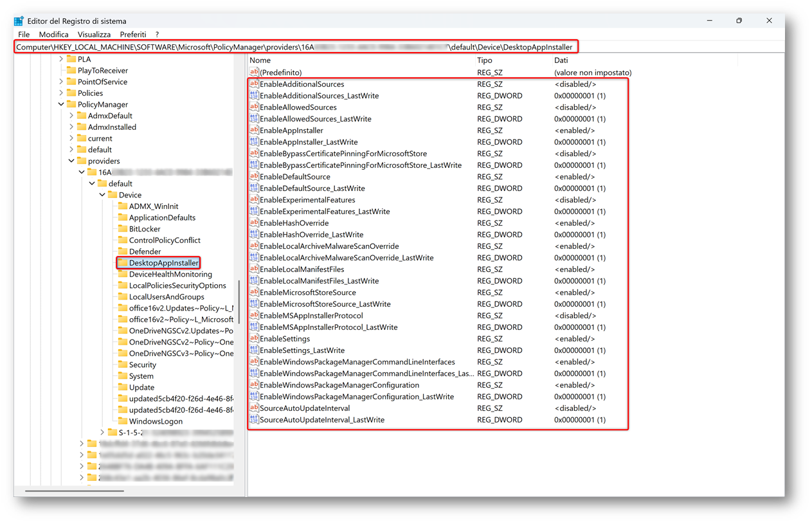Click the string icon beside EnableAppInstaller
812x524 pixels.
(x=254, y=131)
